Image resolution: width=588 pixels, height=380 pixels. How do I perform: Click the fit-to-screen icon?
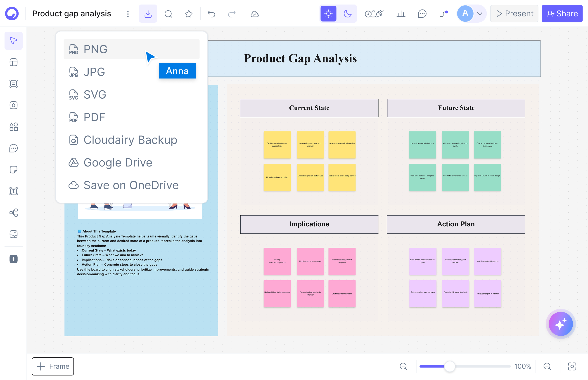572,366
